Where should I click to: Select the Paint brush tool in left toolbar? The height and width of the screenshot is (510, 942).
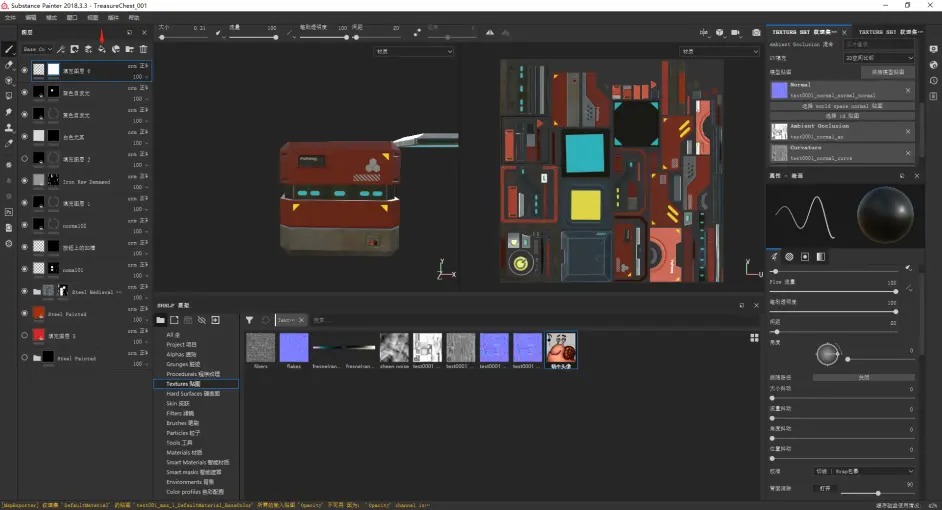coord(9,49)
